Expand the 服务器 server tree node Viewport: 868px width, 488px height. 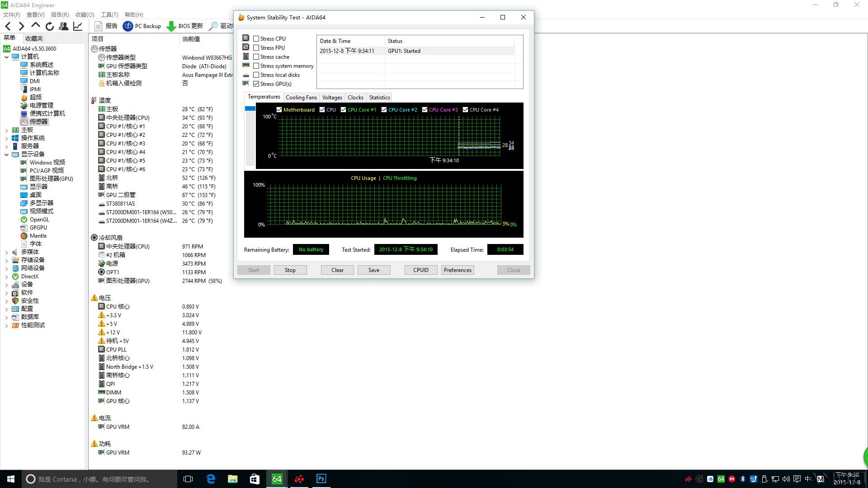point(7,146)
